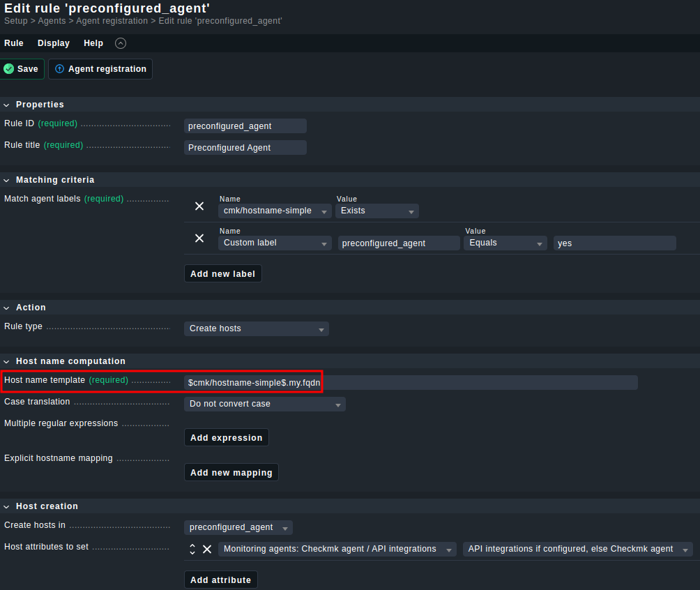Click the Host name template input field

[x=410, y=383]
